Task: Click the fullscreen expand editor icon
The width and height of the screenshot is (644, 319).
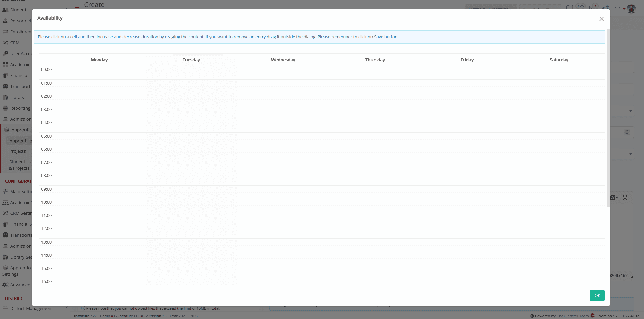Action: point(625,198)
